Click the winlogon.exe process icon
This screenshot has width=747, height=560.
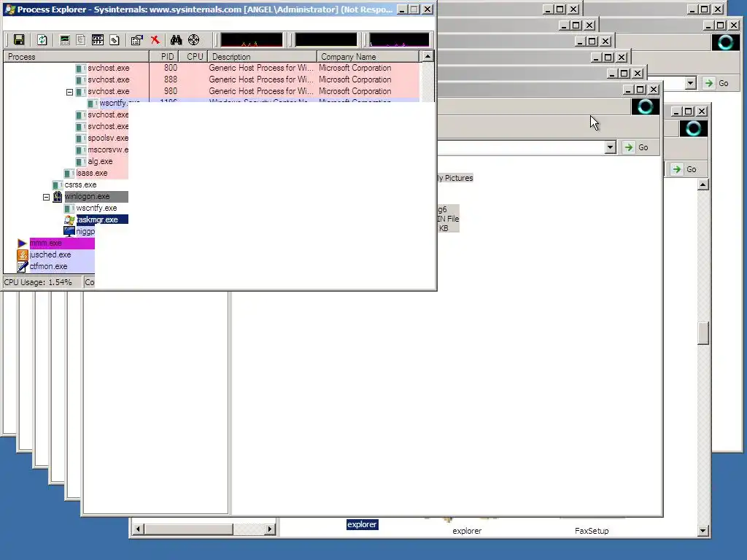point(58,196)
